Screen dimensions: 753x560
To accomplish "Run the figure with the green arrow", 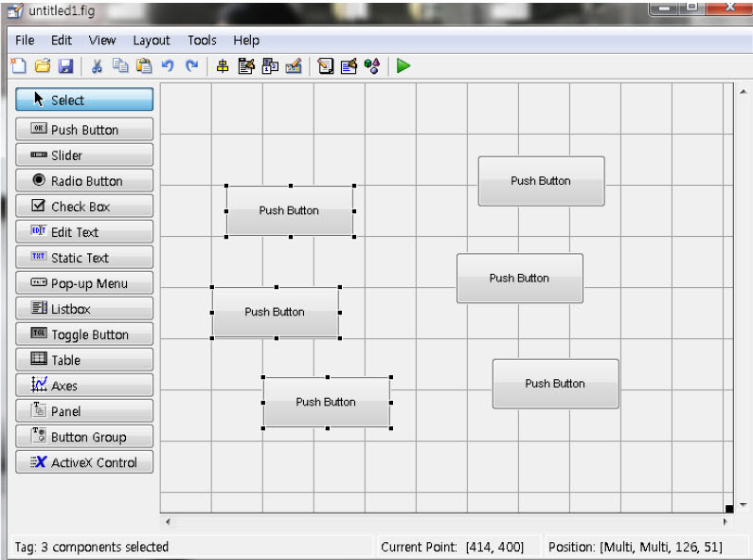I will tap(403, 65).
